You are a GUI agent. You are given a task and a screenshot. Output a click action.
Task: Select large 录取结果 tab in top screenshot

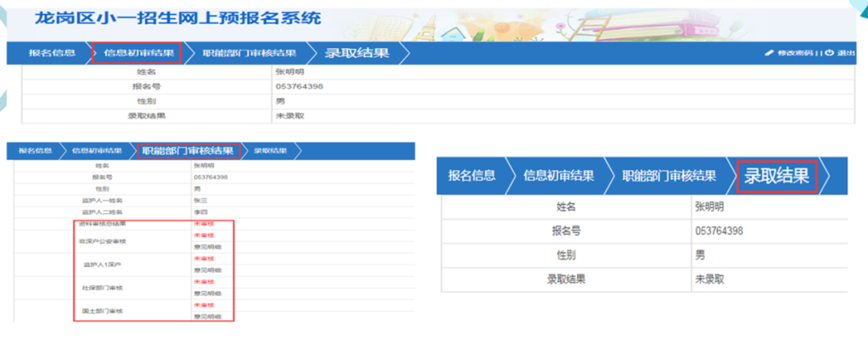pos(357,53)
